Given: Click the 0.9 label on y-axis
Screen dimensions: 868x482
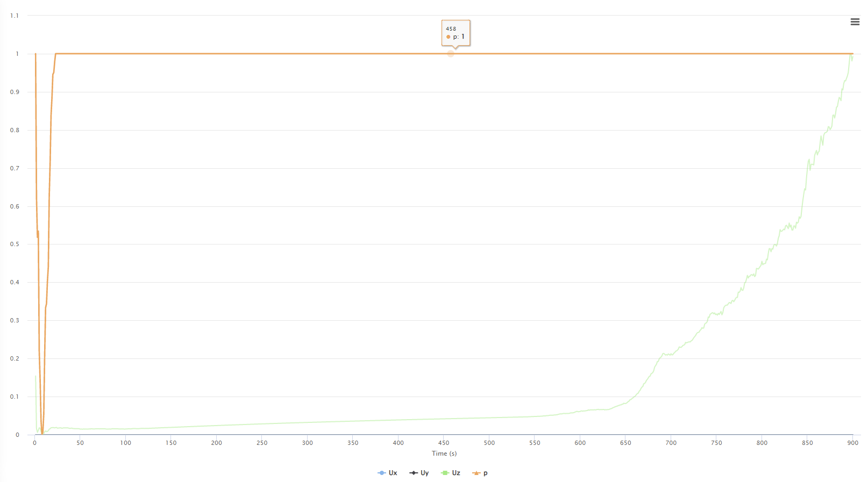Looking at the screenshot, I should 15,92.
